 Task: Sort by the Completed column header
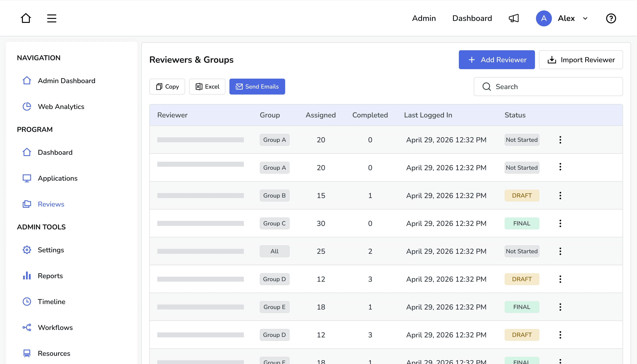pyautogui.click(x=370, y=115)
